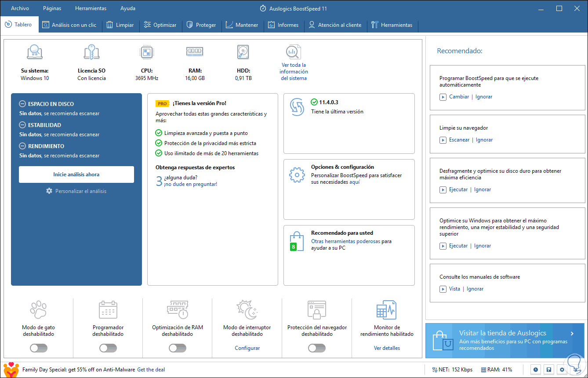Switch on the Optimización de RAM toggle
This screenshot has width=588, height=378.
[x=178, y=348]
